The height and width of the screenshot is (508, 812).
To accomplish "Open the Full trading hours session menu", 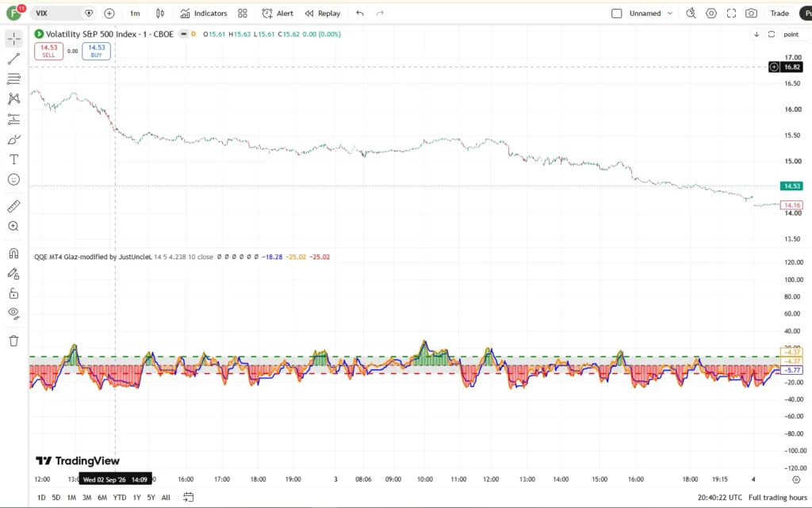I will 778,497.
